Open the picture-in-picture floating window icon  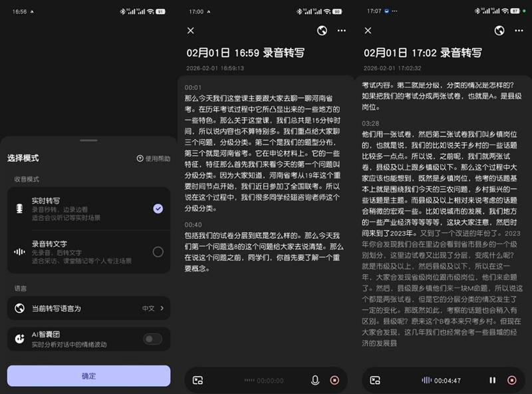point(197,380)
